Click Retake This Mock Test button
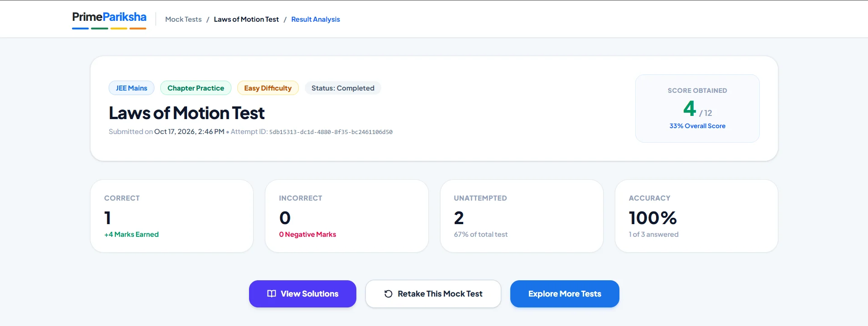 [x=433, y=294]
